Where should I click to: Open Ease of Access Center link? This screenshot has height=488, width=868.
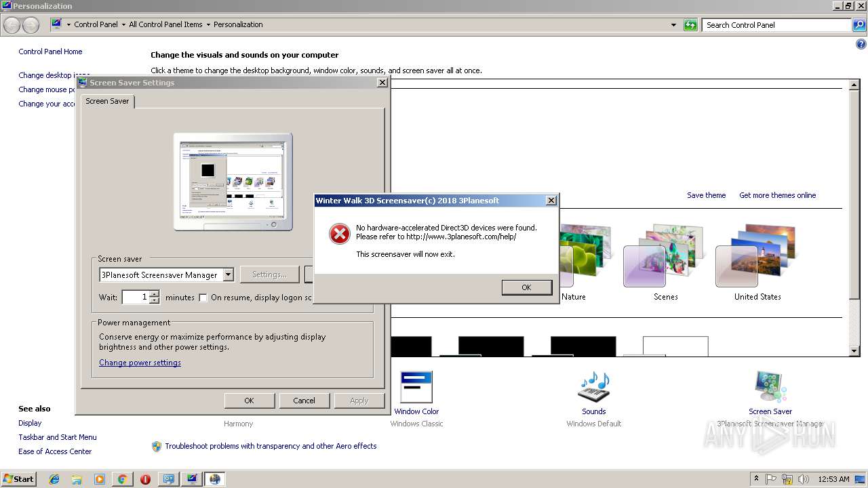[55, 451]
